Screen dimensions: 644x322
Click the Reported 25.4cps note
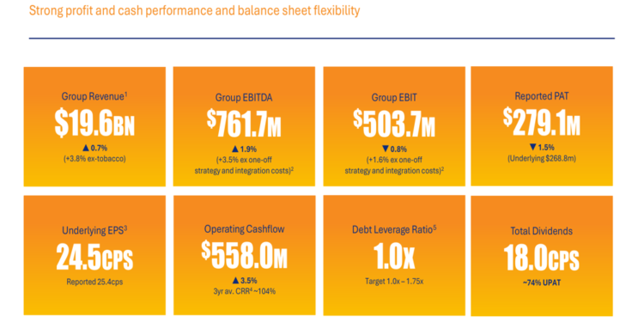(x=94, y=282)
